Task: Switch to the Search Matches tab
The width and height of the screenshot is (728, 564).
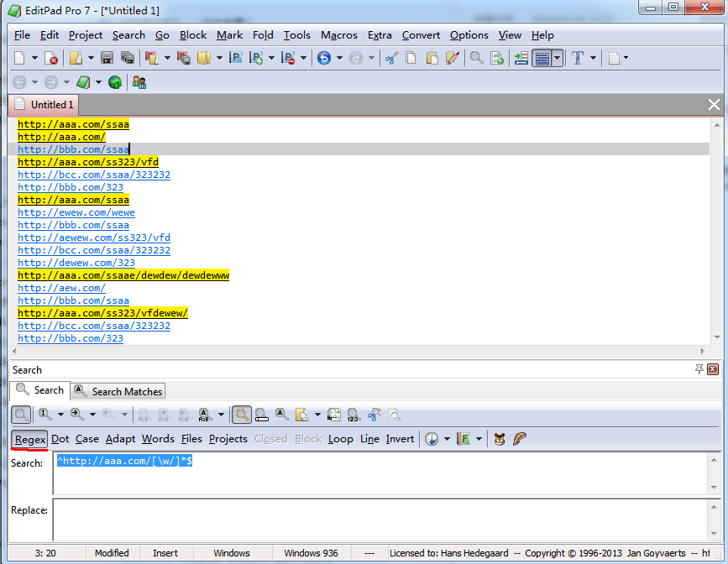Action: point(118,391)
